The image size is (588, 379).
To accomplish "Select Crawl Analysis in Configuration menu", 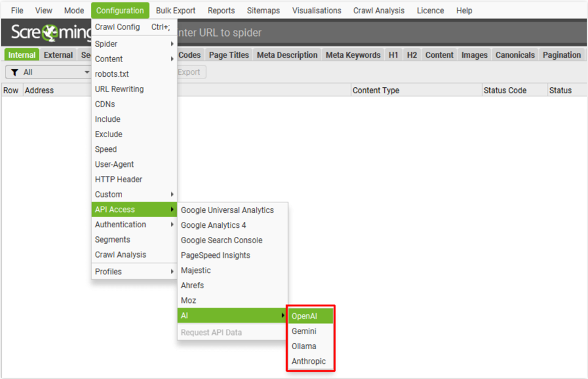I will (x=134, y=254).
